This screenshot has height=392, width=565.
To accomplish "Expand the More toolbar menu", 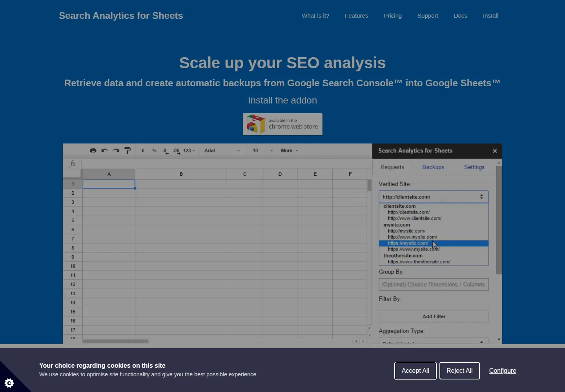I will pyautogui.click(x=290, y=151).
